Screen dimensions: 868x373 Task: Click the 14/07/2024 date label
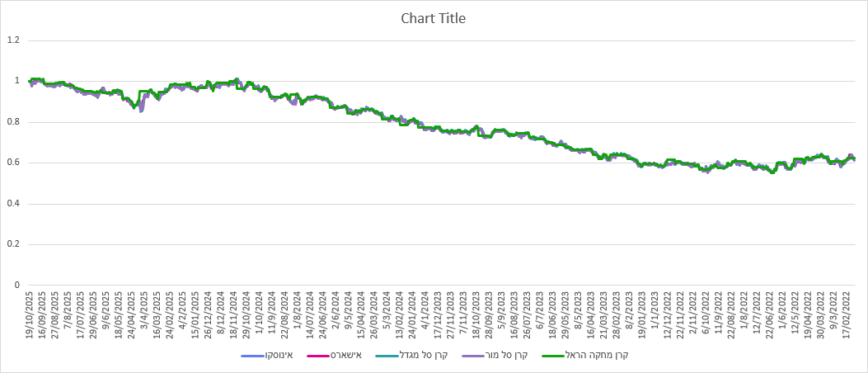(311, 314)
